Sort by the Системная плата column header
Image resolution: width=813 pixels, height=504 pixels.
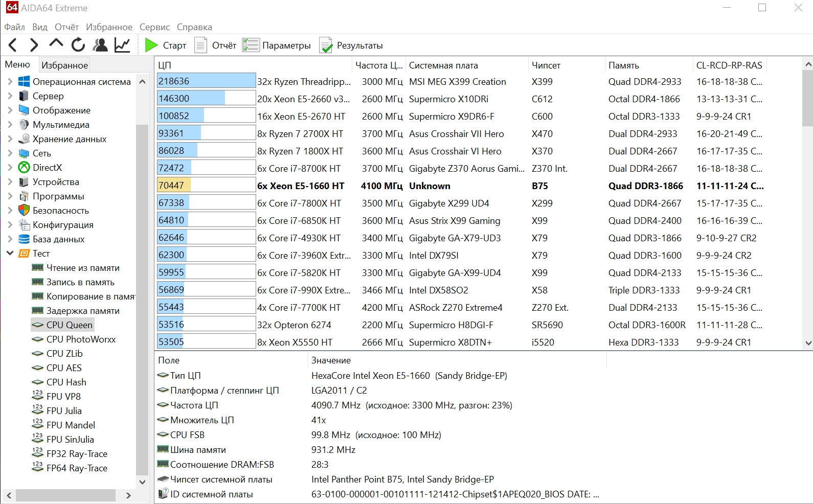pos(467,65)
